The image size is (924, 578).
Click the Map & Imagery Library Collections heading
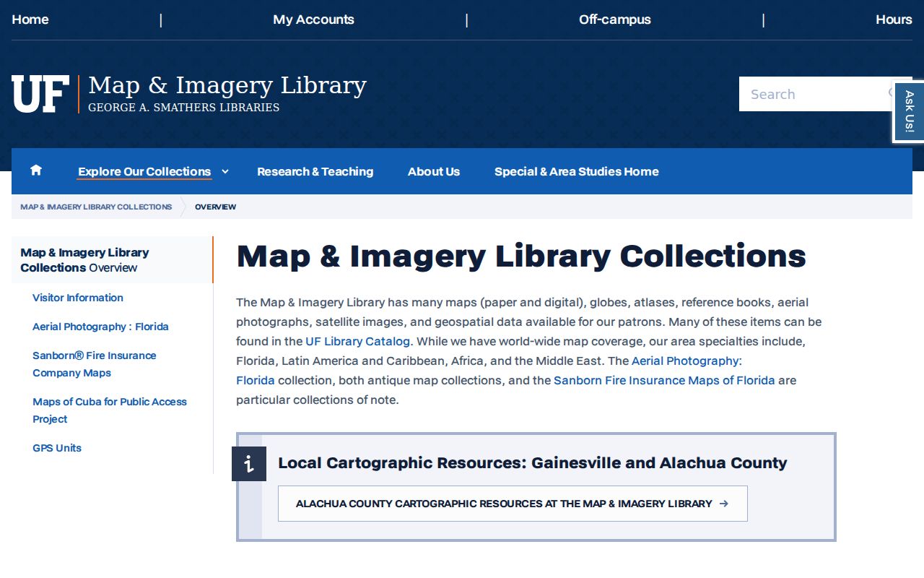click(x=521, y=256)
